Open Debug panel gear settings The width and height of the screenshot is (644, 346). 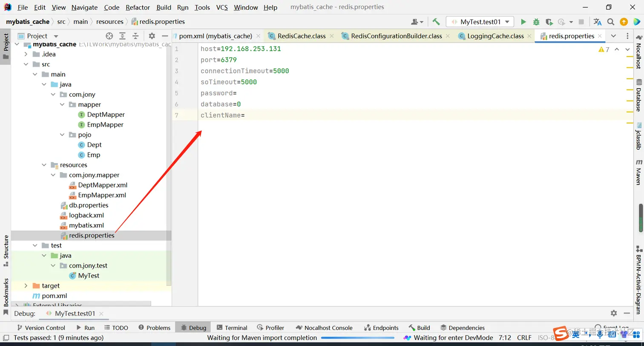point(614,313)
